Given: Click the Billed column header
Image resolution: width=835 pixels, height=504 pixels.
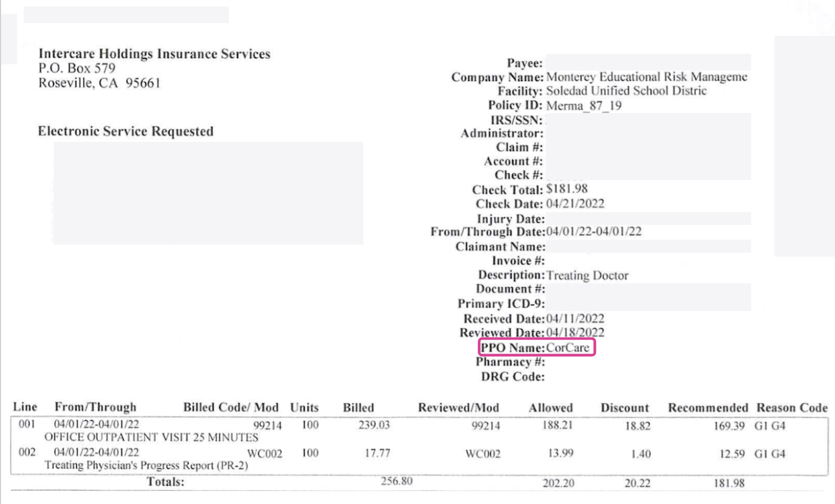Looking at the screenshot, I should [x=358, y=407].
